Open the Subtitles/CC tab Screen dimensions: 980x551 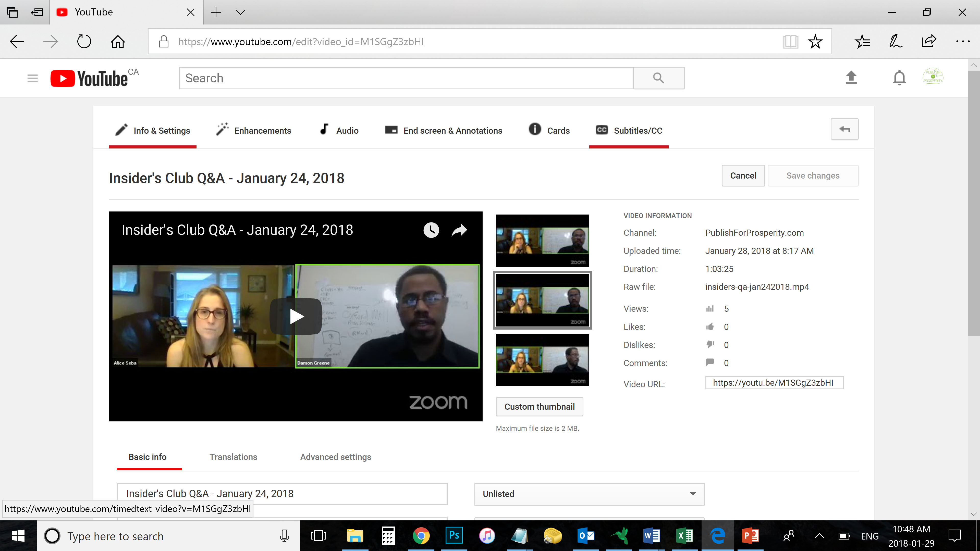[x=629, y=130]
